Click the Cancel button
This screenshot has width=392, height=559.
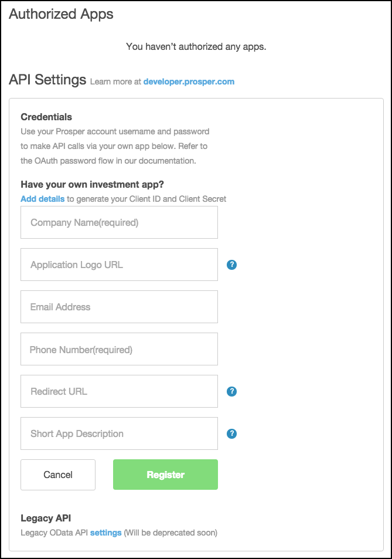point(57,474)
